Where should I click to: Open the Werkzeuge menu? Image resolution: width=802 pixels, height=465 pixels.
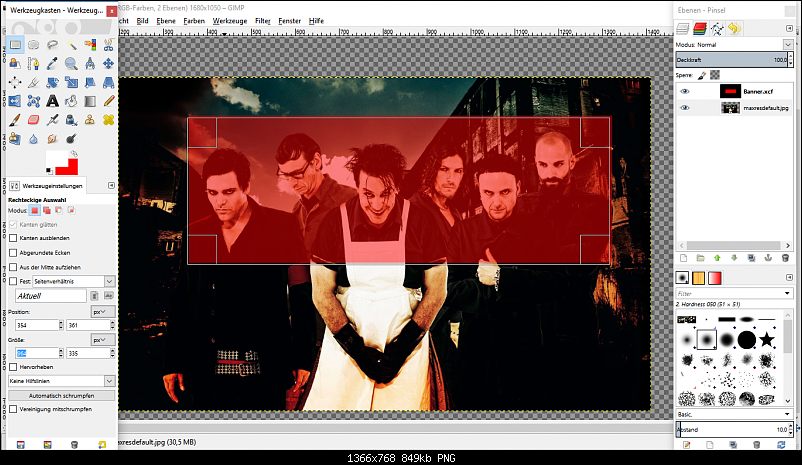click(230, 21)
